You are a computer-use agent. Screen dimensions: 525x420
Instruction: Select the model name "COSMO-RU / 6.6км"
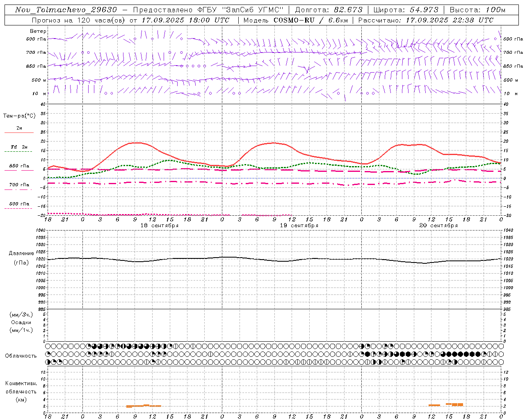click(310, 20)
